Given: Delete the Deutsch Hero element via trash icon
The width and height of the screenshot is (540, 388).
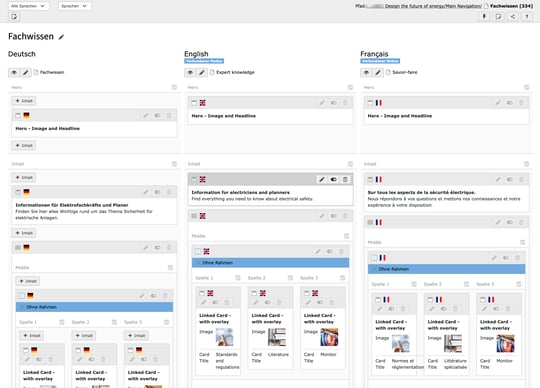Looking at the screenshot, I should 169,115.
